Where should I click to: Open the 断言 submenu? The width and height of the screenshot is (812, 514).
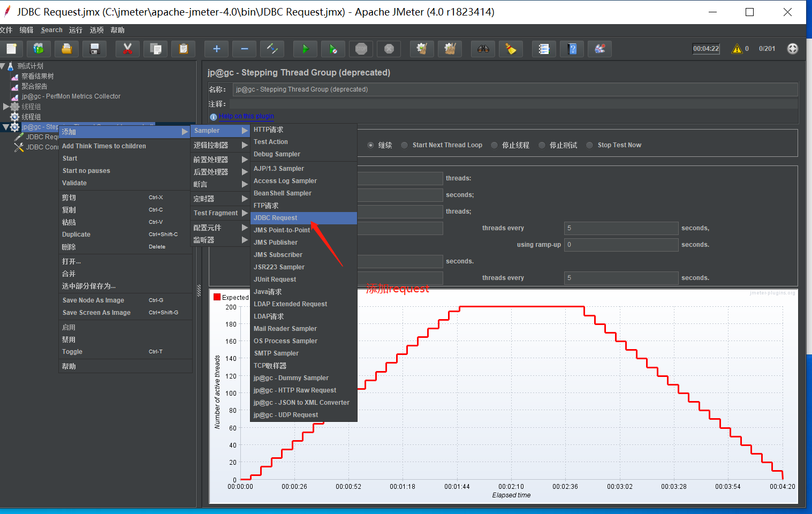[x=220, y=184]
